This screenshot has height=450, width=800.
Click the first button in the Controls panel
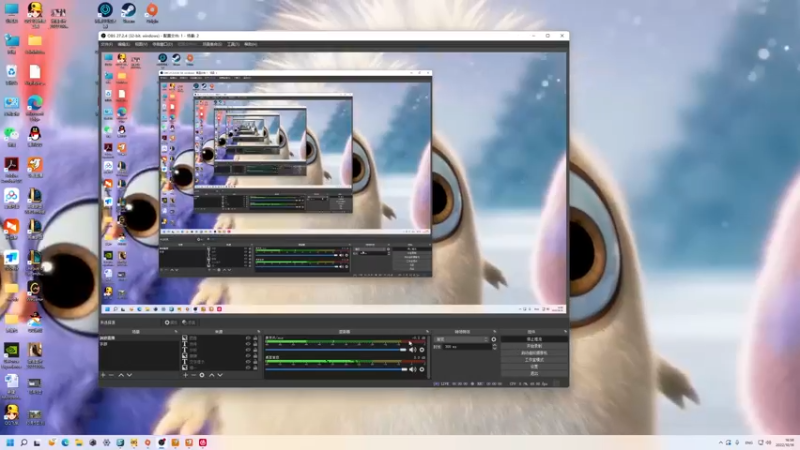[x=534, y=339]
